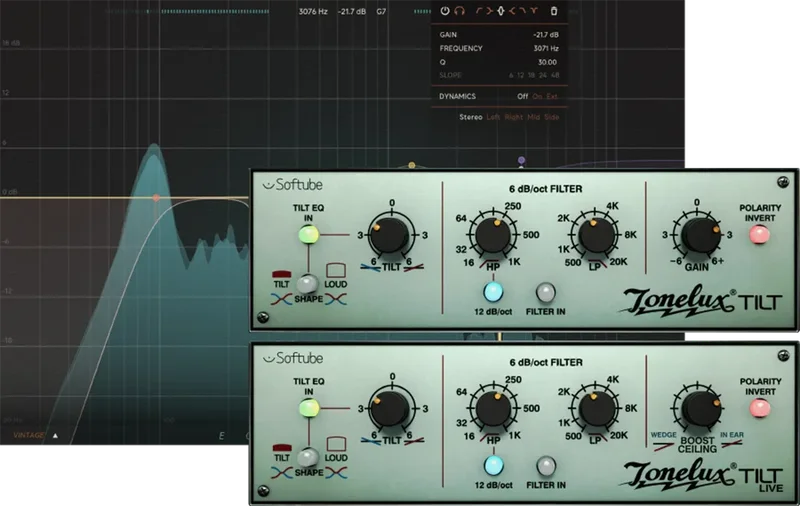Toggle 12 dB/oct button on Tilt Live
The height and width of the screenshot is (506, 800).
[493, 465]
